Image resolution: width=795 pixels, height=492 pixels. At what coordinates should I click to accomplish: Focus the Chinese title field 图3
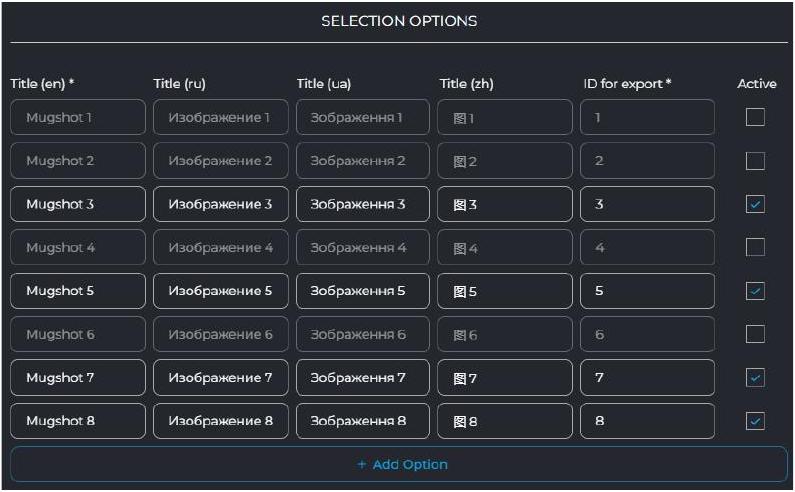pos(505,204)
